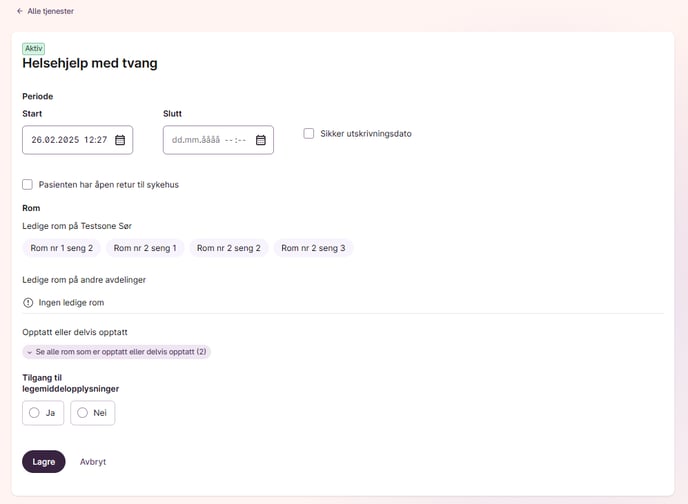
Task: Save the form with Lagre
Action: tap(43, 461)
